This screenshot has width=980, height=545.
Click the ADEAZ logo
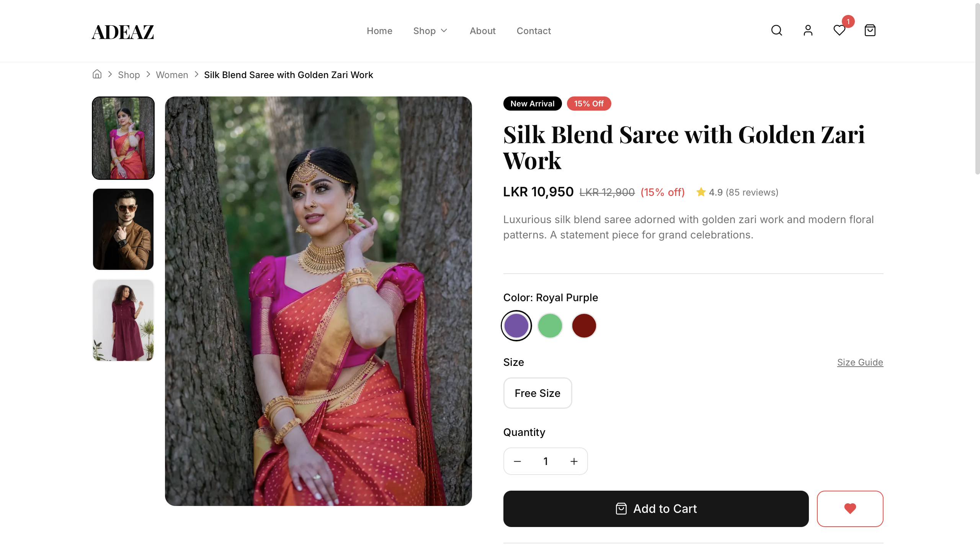123,32
